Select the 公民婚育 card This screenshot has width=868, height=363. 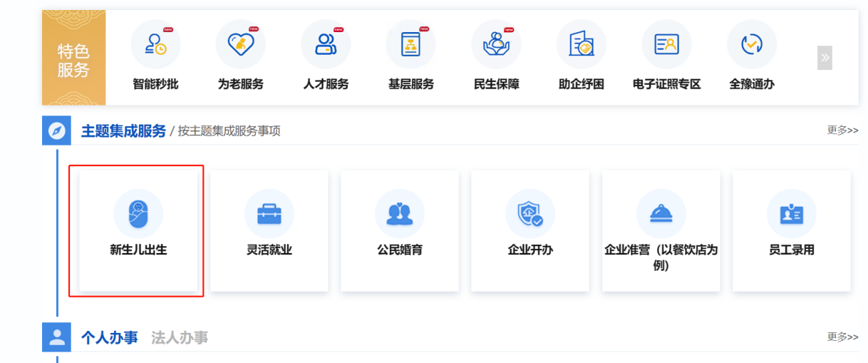pos(399,230)
